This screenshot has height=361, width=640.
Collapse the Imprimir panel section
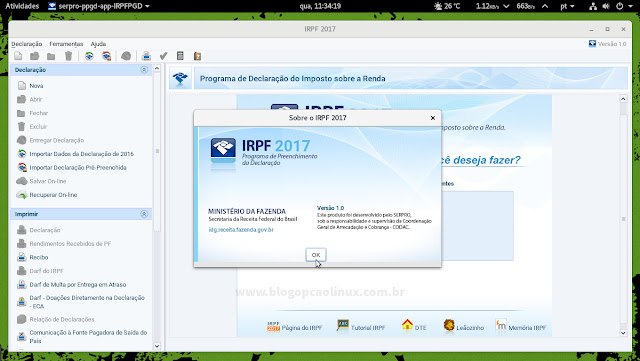[144, 214]
